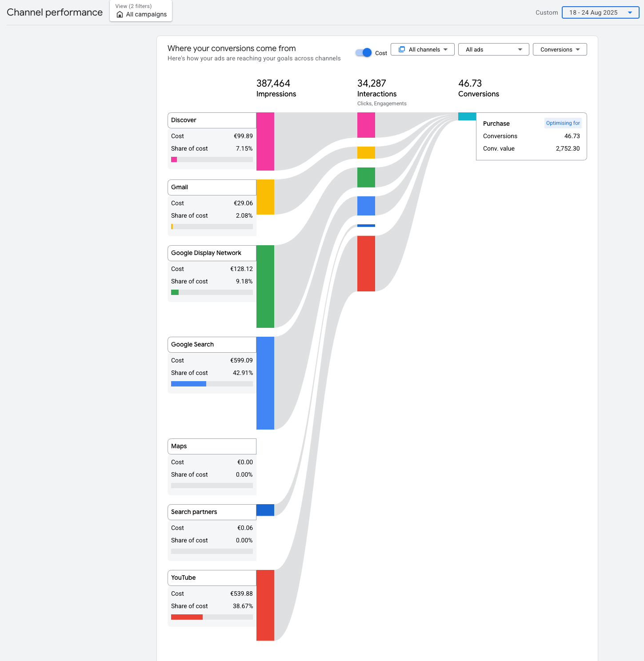
Task: Click the Gmail cost value €29.06
Action: point(243,203)
